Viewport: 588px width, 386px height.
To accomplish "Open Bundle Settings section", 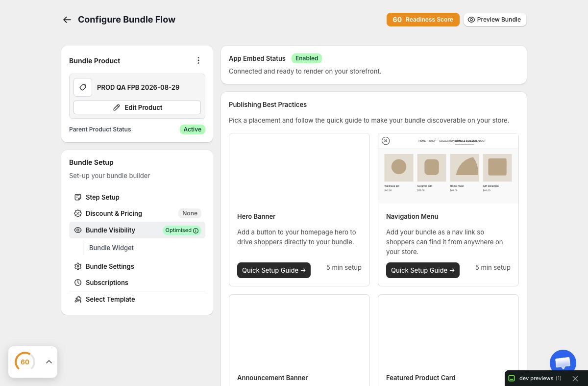I will 137,266.
